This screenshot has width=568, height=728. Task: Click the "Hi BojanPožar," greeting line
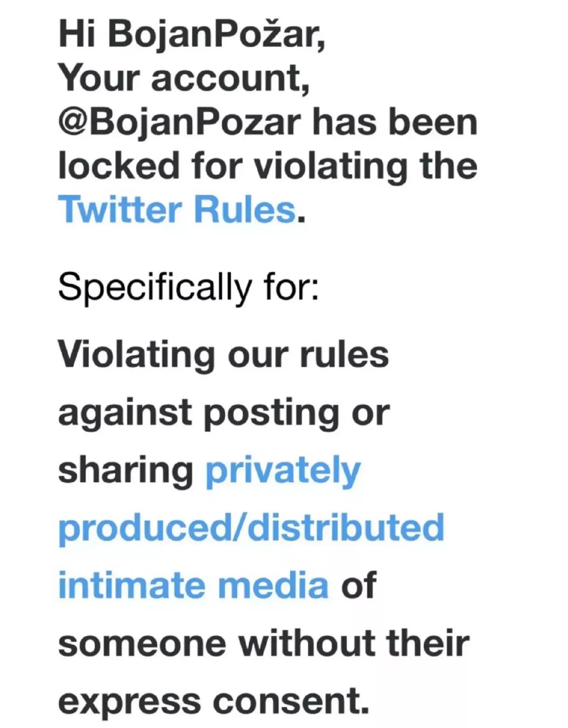click(192, 36)
